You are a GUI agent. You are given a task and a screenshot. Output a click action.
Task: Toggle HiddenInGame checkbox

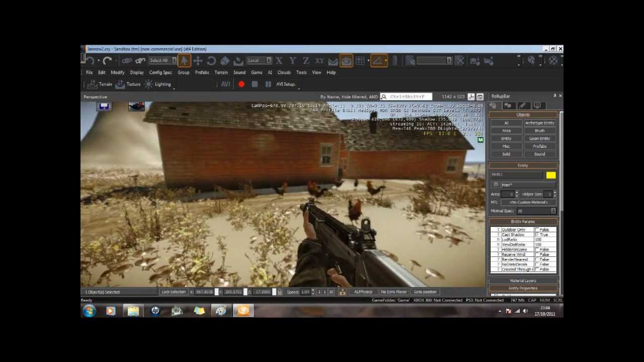coord(537,249)
